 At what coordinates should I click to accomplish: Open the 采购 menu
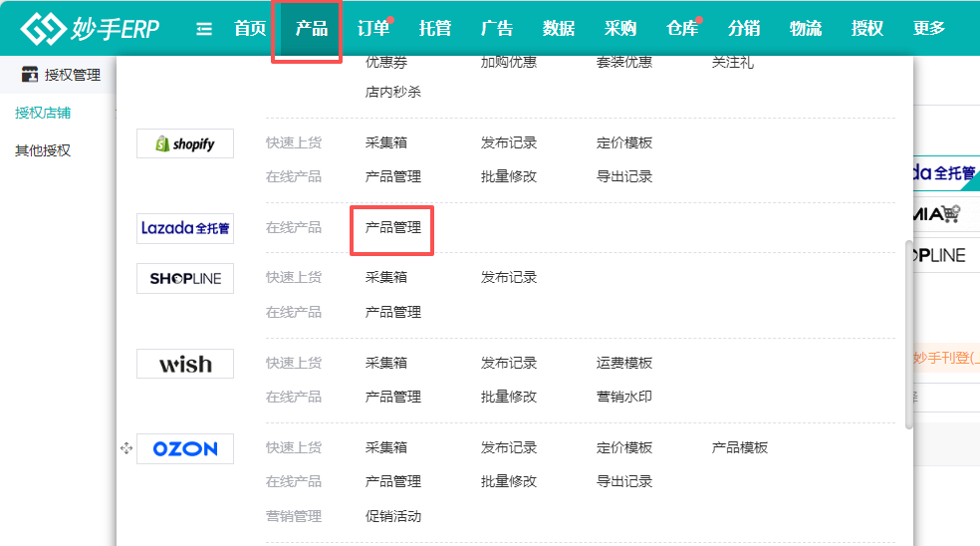620,28
